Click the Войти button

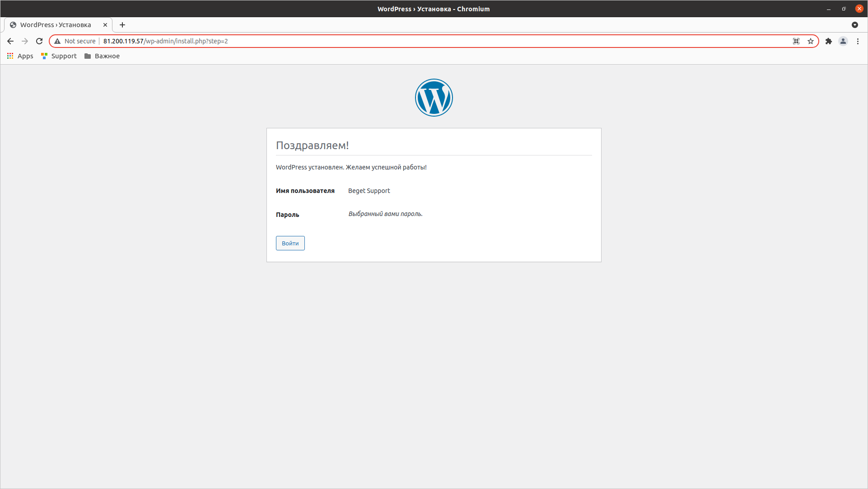click(290, 243)
